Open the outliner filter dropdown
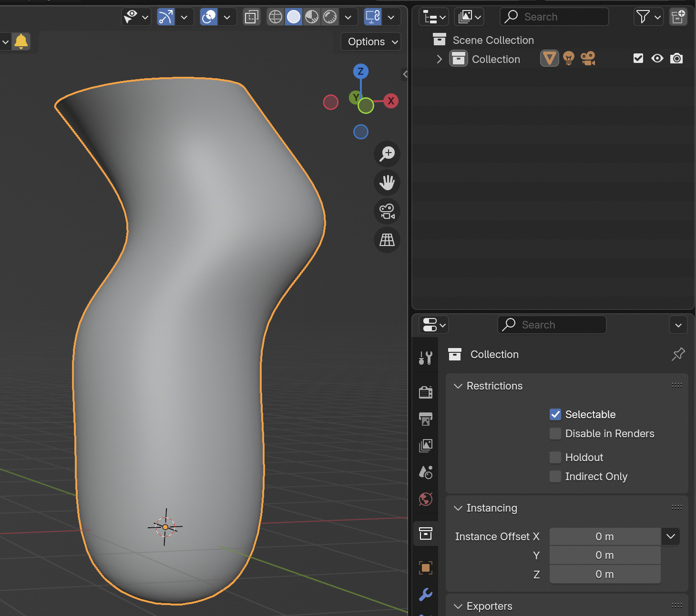 point(649,17)
